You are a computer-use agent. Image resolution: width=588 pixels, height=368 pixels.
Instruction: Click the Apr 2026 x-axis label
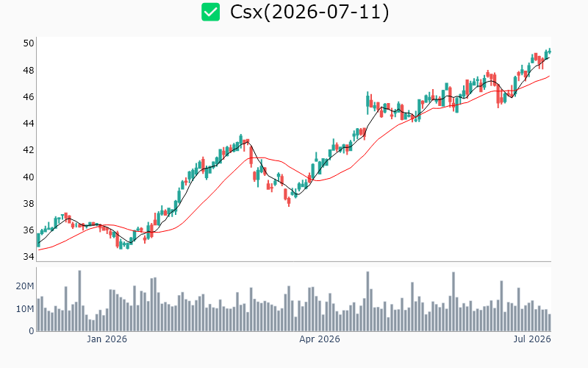320,339
